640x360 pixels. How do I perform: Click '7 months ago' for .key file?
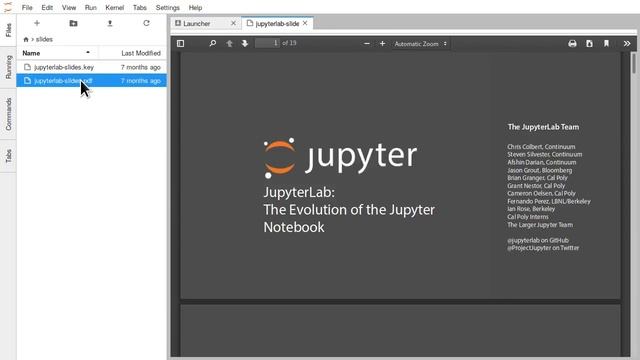point(141,67)
